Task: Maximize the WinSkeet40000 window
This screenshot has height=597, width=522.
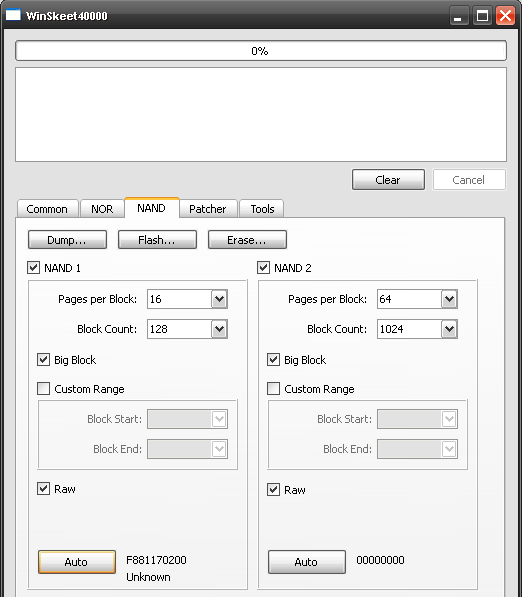Action: coord(482,16)
